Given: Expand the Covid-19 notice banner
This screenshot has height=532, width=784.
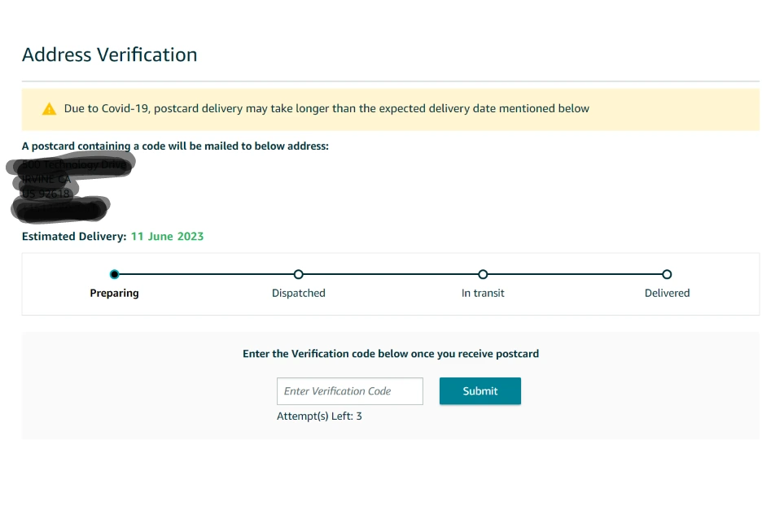Looking at the screenshot, I should (391, 108).
